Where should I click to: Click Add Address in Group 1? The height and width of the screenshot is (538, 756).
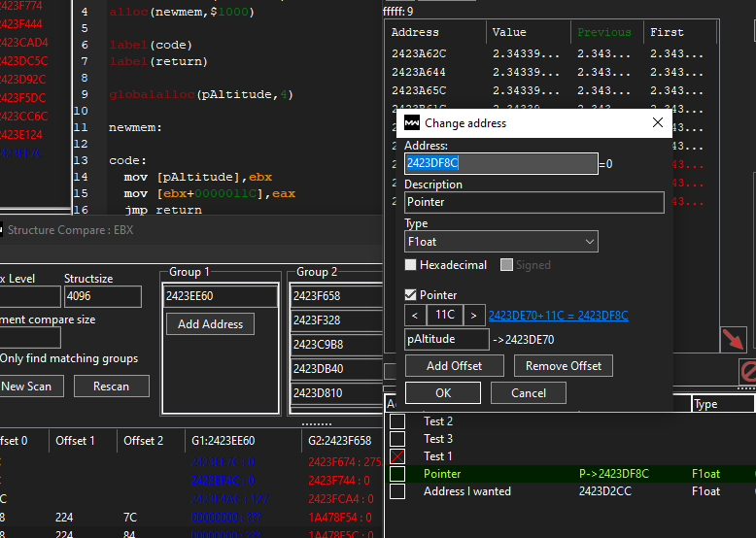[x=210, y=324]
